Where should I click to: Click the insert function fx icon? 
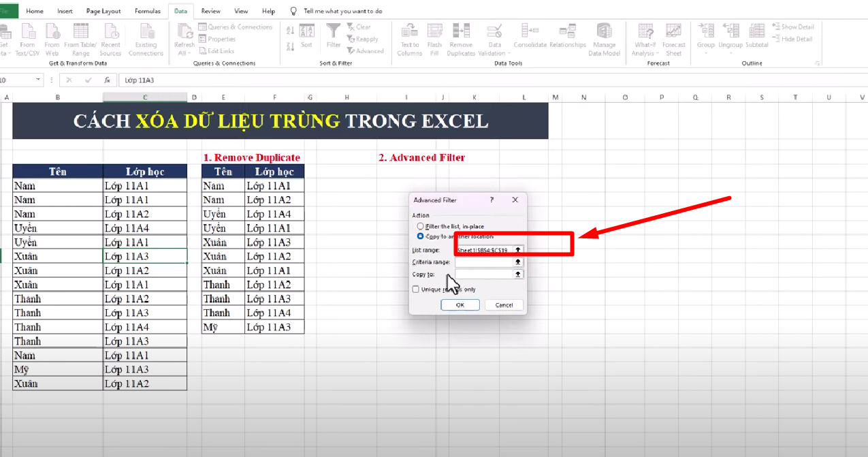pos(107,80)
